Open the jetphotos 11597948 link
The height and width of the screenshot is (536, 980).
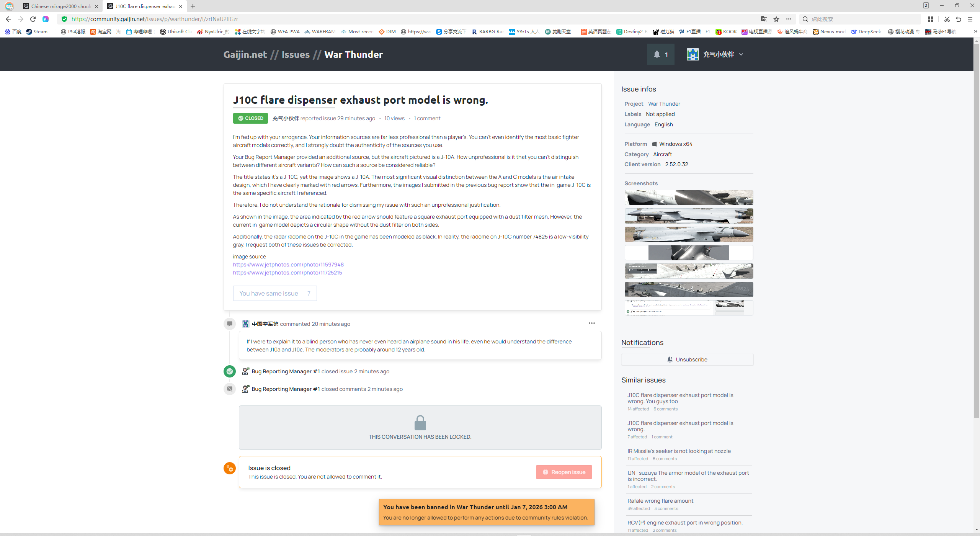(288, 265)
